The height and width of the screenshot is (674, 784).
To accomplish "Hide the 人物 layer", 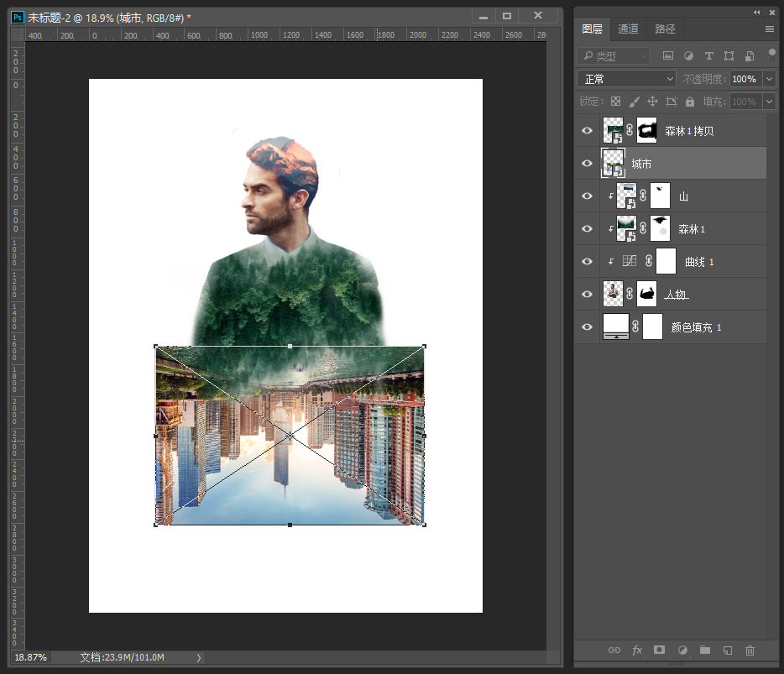I will (587, 294).
